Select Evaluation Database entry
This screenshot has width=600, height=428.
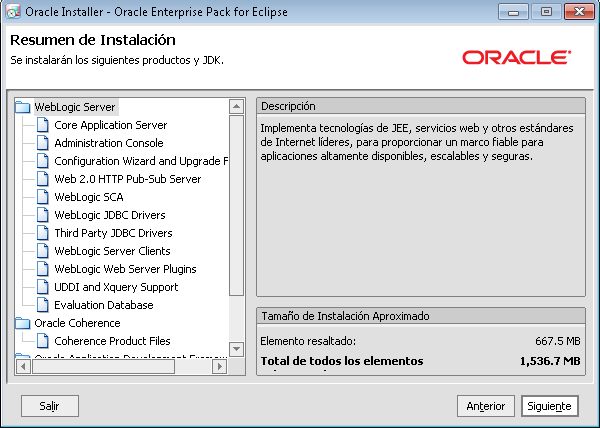104,305
